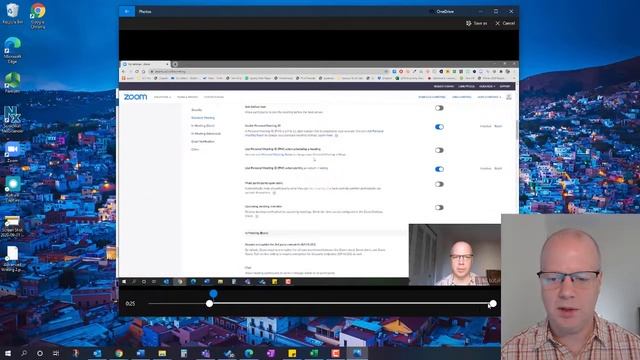Select the NX desktop shortcut

[12, 119]
